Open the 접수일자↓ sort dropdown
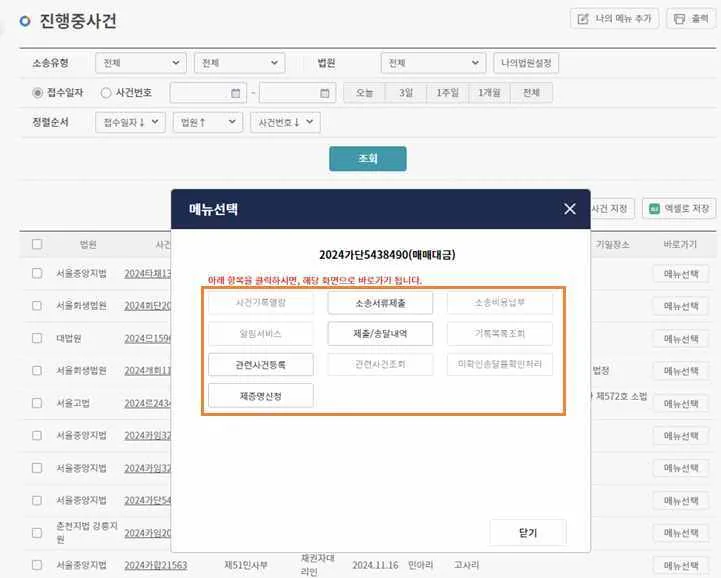 (x=130, y=122)
